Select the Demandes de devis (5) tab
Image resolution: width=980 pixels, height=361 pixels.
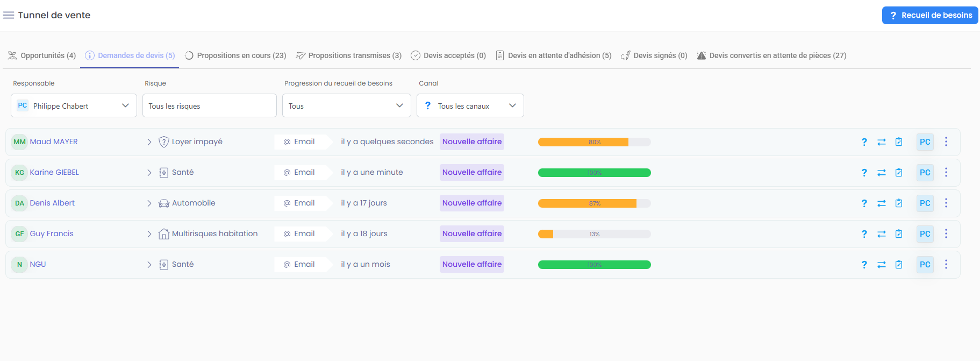tap(130, 55)
